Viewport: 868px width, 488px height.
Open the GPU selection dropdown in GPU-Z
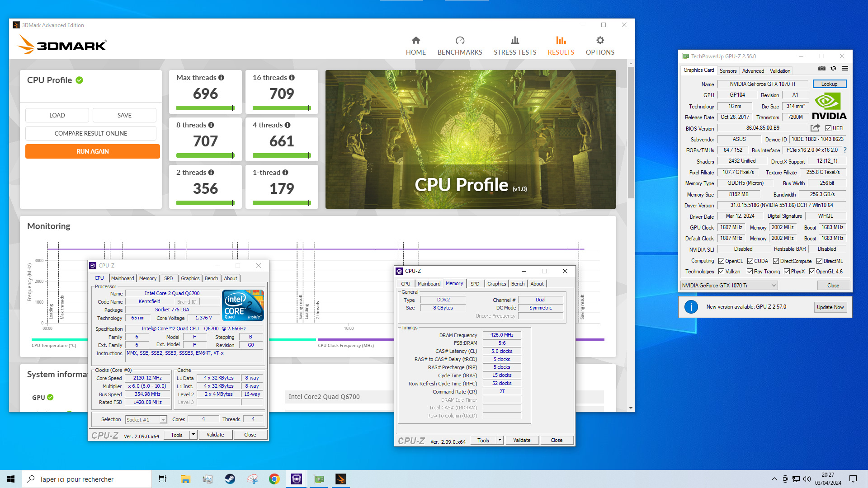pos(729,286)
